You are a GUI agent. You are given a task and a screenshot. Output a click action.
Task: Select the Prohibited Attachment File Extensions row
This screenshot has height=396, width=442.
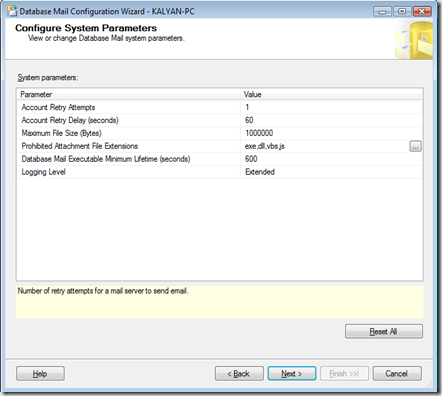click(x=220, y=146)
